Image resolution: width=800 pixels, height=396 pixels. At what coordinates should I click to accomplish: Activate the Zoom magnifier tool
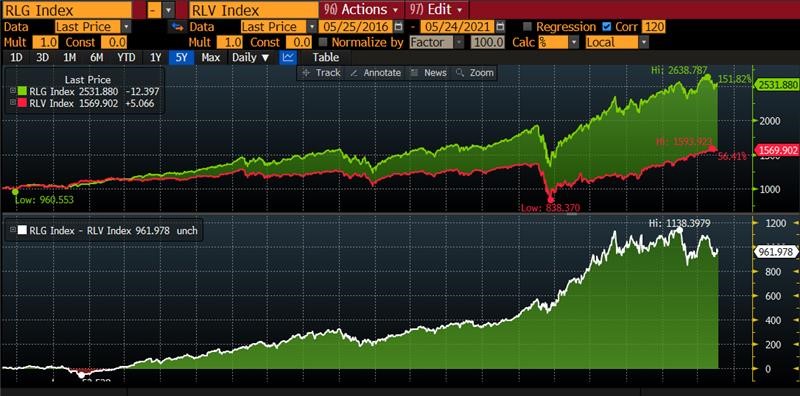click(x=475, y=73)
